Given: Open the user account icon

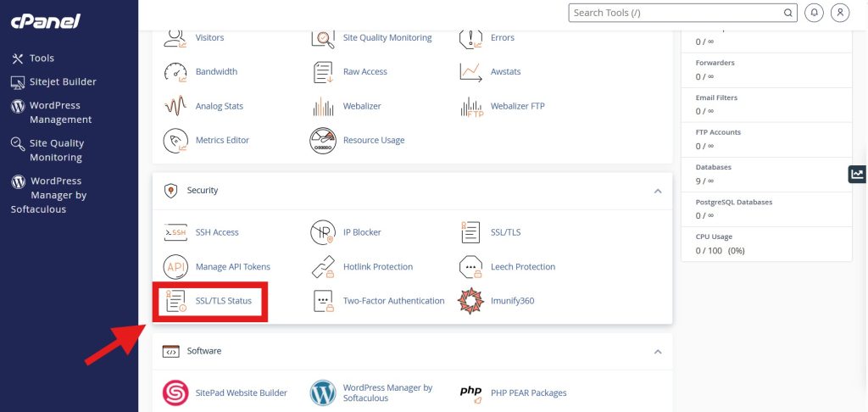Looking at the screenshot, I should point(839,13).
